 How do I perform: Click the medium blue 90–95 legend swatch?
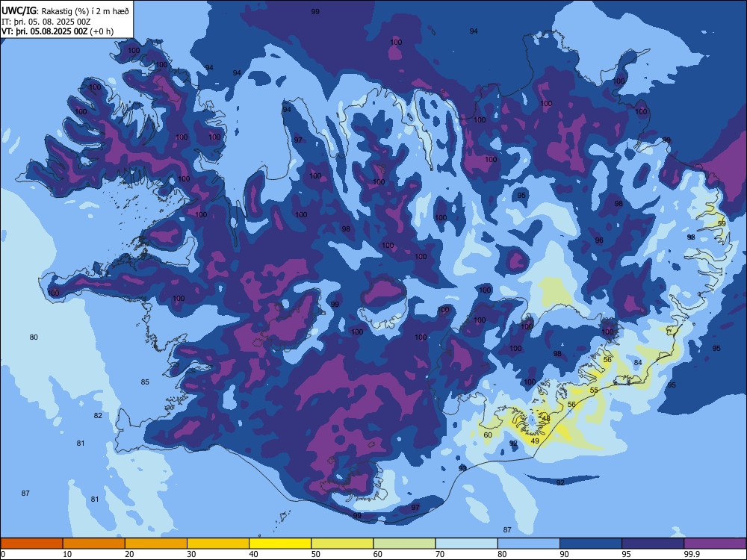[591, 544]
